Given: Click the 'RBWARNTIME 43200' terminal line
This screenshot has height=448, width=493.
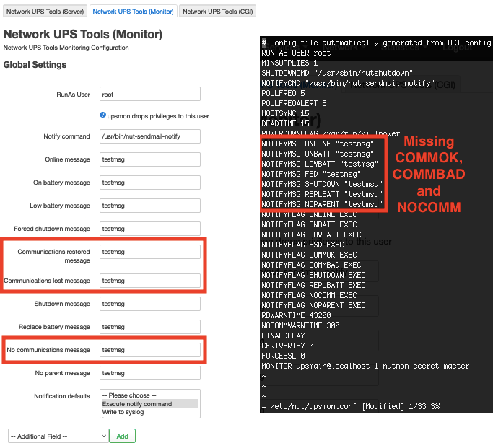Looking at the screenshot, I should 296,315.
